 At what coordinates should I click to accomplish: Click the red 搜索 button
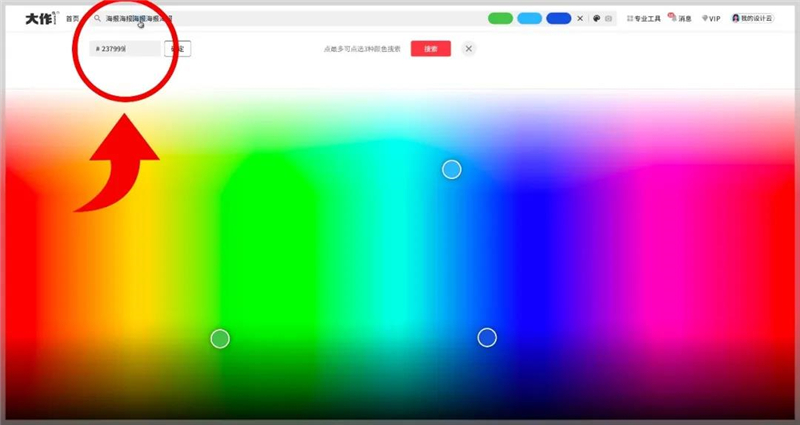click(431, 48)
